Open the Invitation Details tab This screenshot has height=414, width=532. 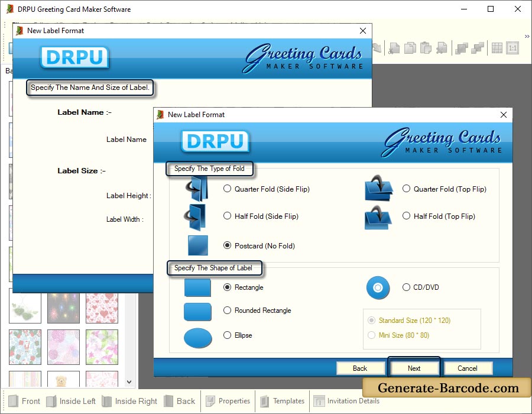(x=346, y=401)
